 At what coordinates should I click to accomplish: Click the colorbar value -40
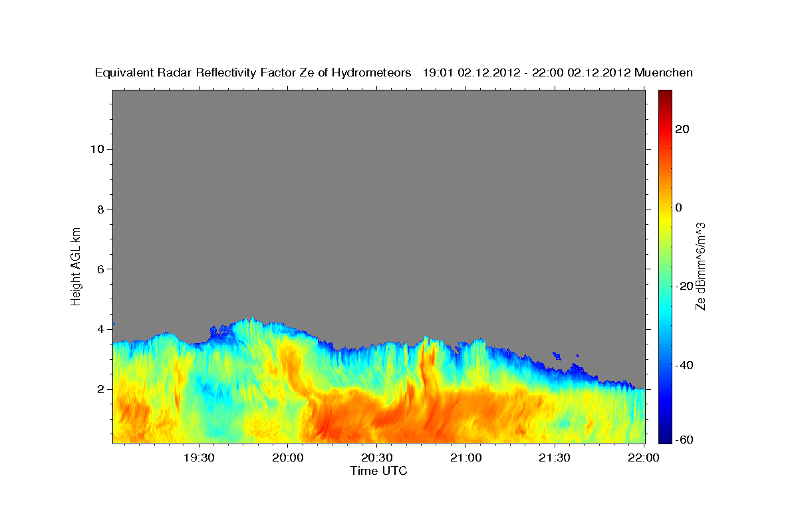pyautogui.click(x=683, y=365)
